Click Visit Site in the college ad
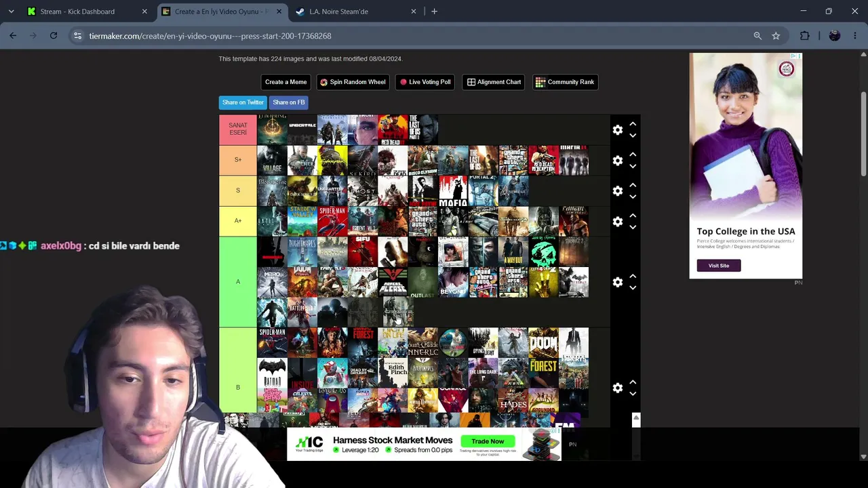The image size is (868, 488). click(719, 266)
